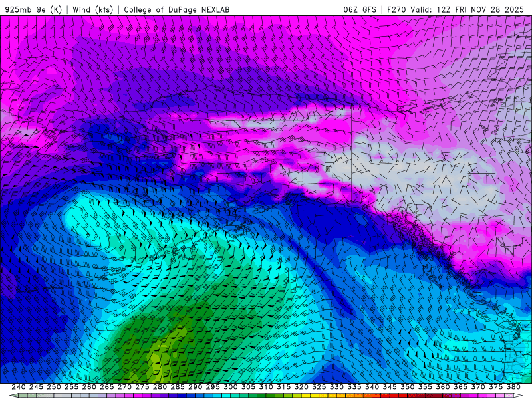The image size is (532, 399).
Task: Select the 290 legend number
Action: (x=195, y=387)
